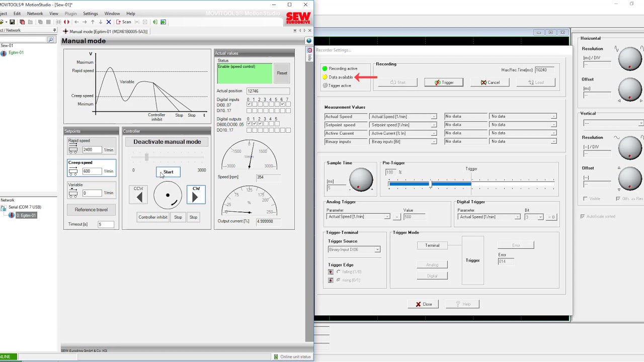Image resolution: width=644 pixels, height=362 pixels.
Task: Click the down arrow toolbar icon
Action: [101, 22]
